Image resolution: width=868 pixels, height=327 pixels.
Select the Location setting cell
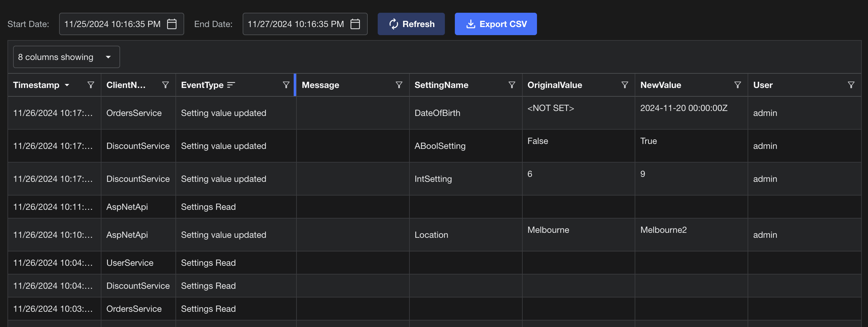pos(466,235)
